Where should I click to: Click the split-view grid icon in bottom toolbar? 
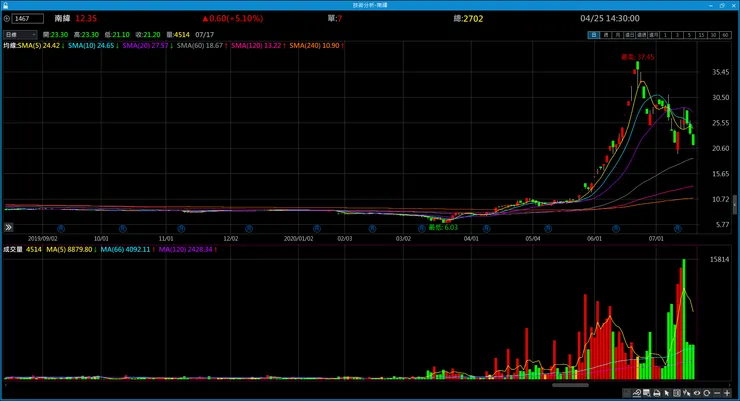pyautogui.click(x=677, y=393)
